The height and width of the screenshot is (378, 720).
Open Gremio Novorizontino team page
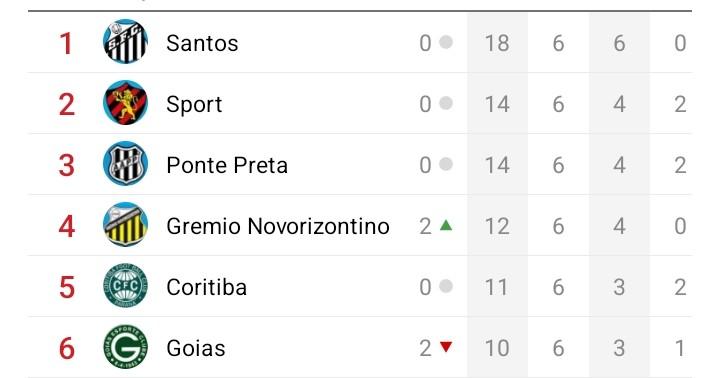tap(278, 226)
